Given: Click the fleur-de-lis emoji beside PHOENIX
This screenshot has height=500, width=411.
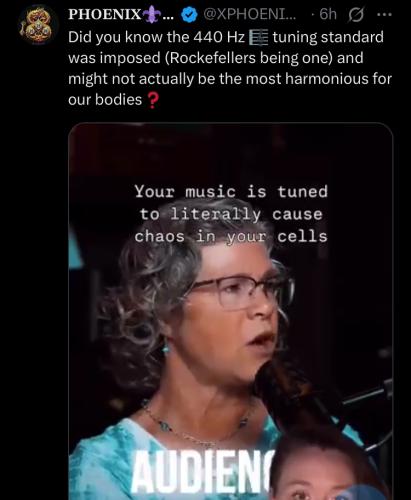Looking at the screenshot, I should [x=152, y=15].
